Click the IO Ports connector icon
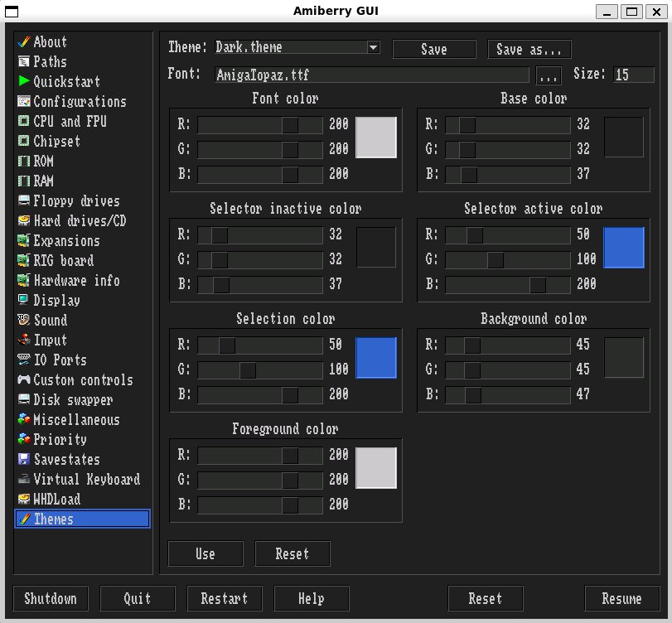 click(x=24, y=360)
